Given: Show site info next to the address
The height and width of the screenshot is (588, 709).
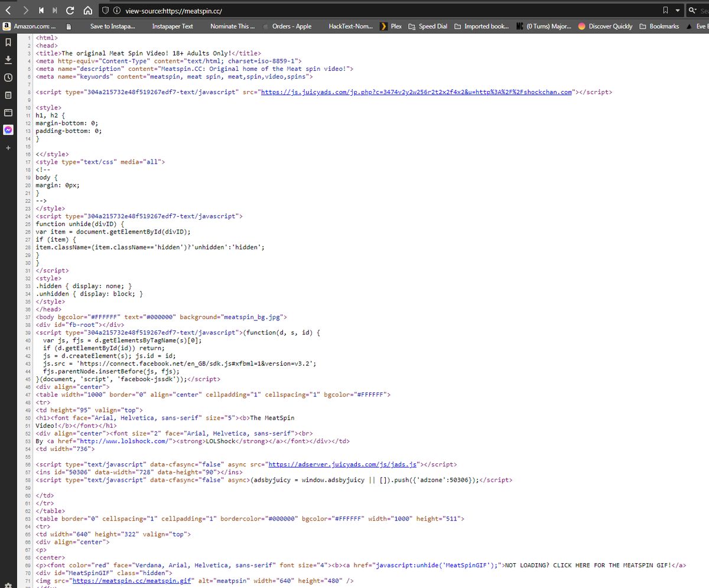Looking at the screenshot, I should click(116, 11).
